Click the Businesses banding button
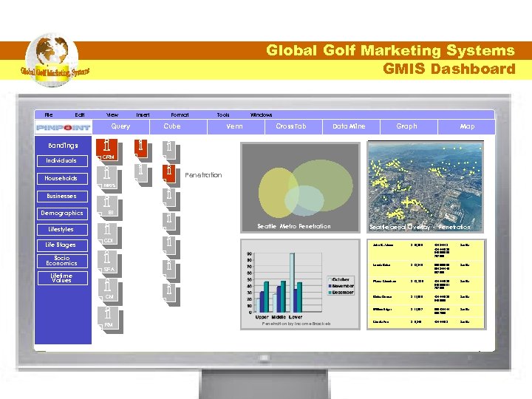 [x=62, y=197]
